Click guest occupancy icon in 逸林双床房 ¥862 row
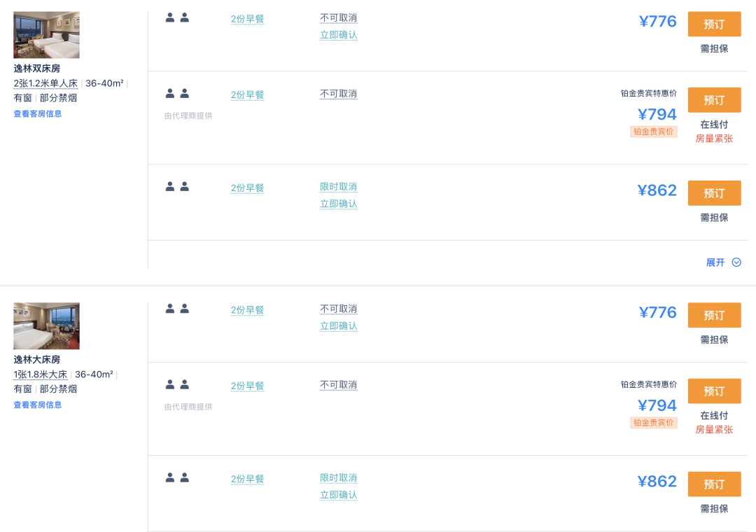The image size is (756, 532). (x=177, y=187)
